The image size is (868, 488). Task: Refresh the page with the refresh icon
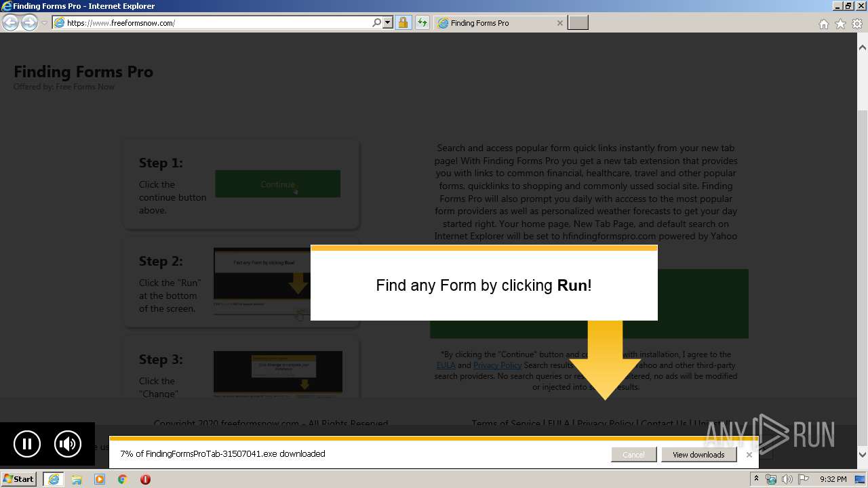422,23
